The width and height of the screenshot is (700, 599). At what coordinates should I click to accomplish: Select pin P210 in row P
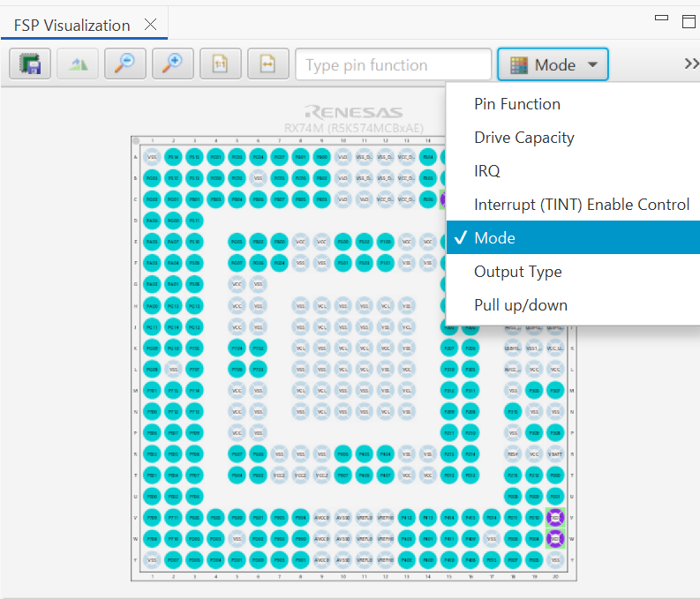pos(470,432)
